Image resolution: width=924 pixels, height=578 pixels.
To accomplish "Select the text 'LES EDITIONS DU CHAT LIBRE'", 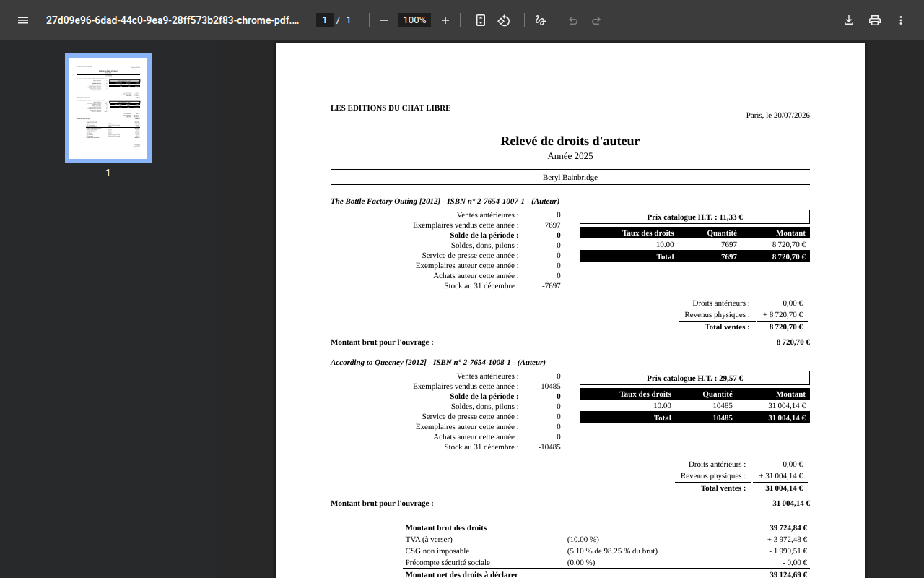I will (391, 108).
